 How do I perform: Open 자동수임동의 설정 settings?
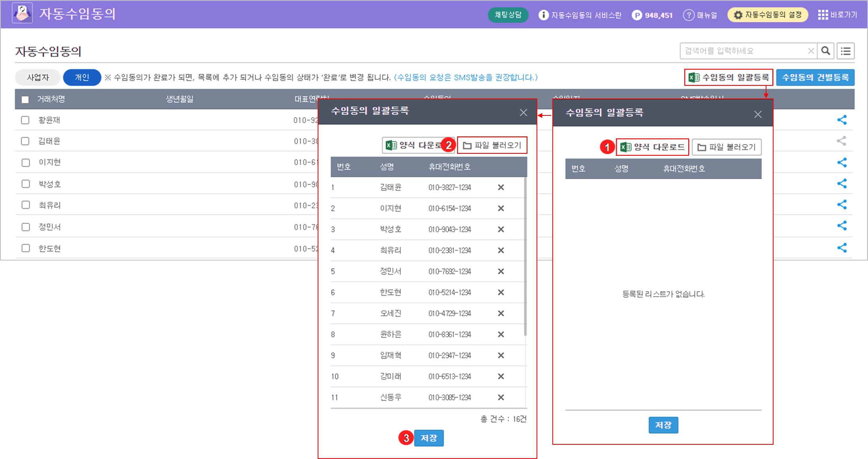(x=768, y=15)
